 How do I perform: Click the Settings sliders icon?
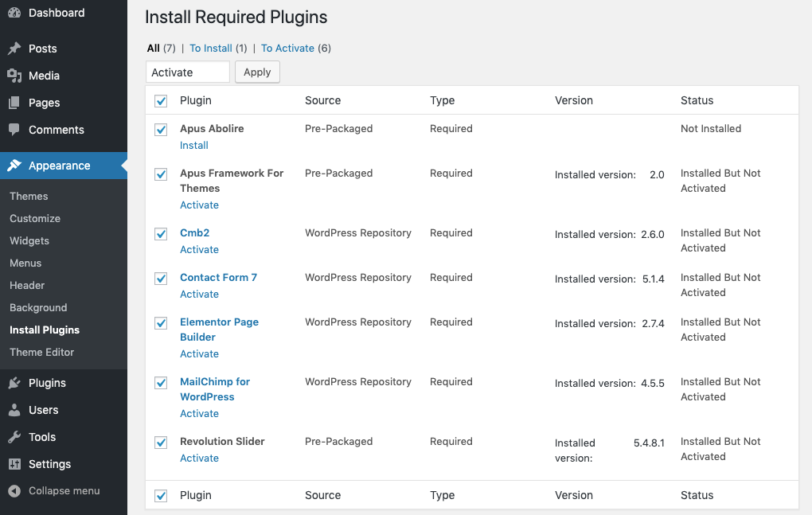(x=14, y=464)
